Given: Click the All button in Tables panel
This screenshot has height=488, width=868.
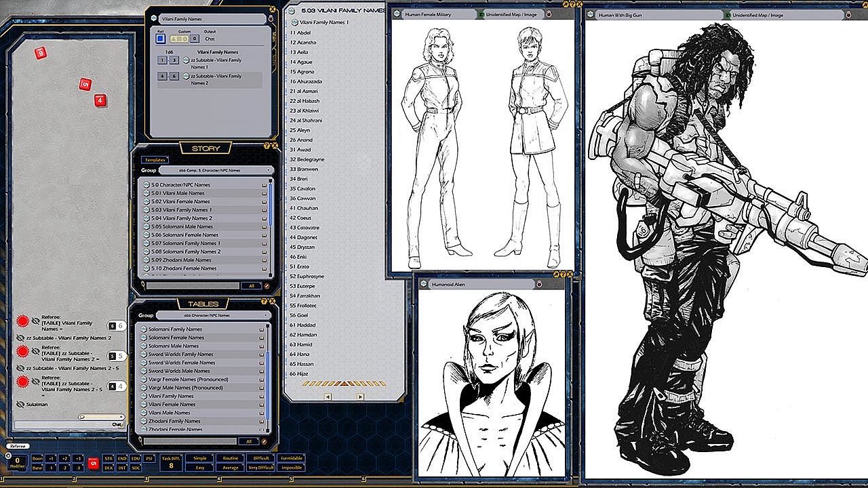Looking at the screenshot, I should (x=249, y=441).
